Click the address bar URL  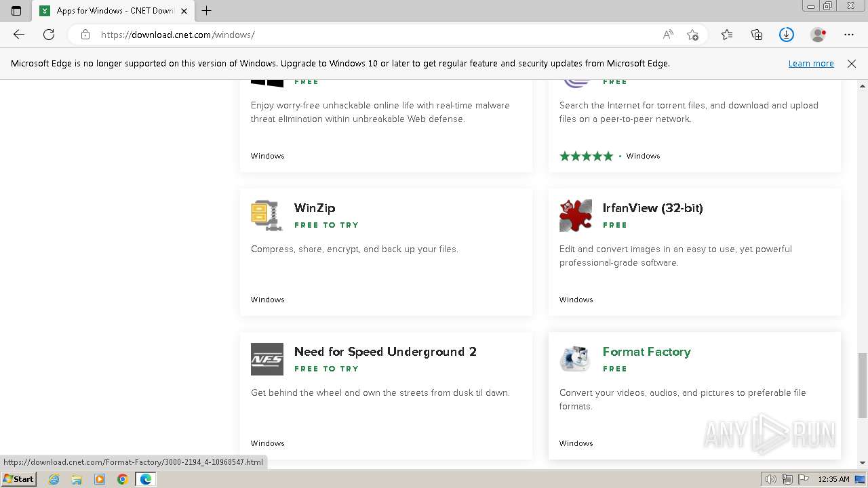(x=178, y=35)
